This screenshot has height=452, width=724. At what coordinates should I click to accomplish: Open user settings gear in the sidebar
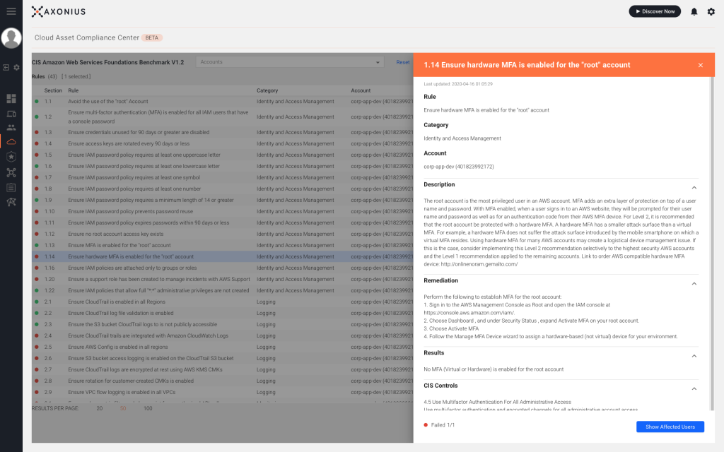pos(17,67)
